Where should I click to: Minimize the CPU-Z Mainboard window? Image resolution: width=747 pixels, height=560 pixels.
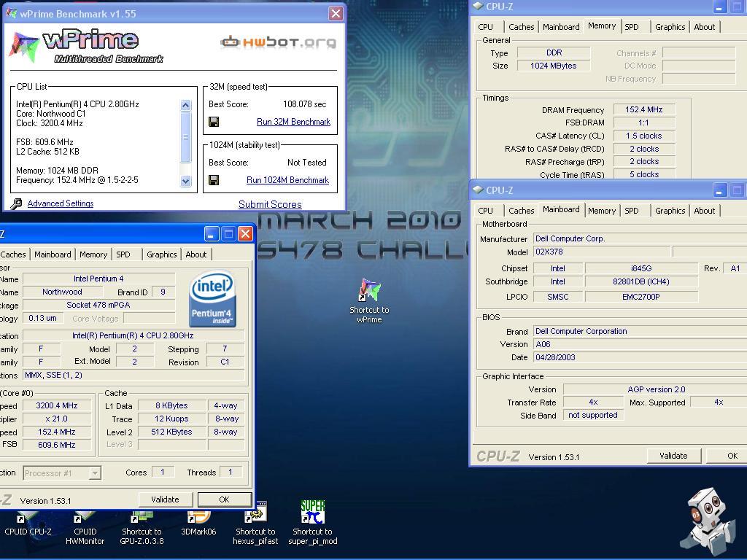point(719,190)
